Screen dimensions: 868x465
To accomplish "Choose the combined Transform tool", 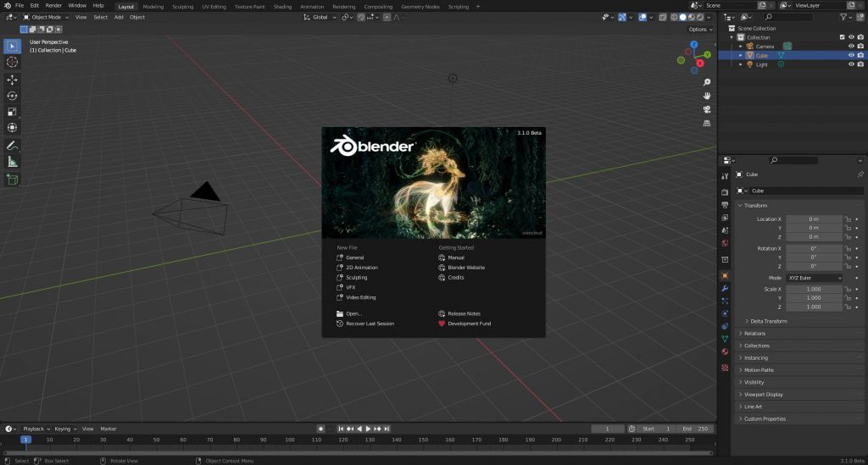I will tap(12, 128).
